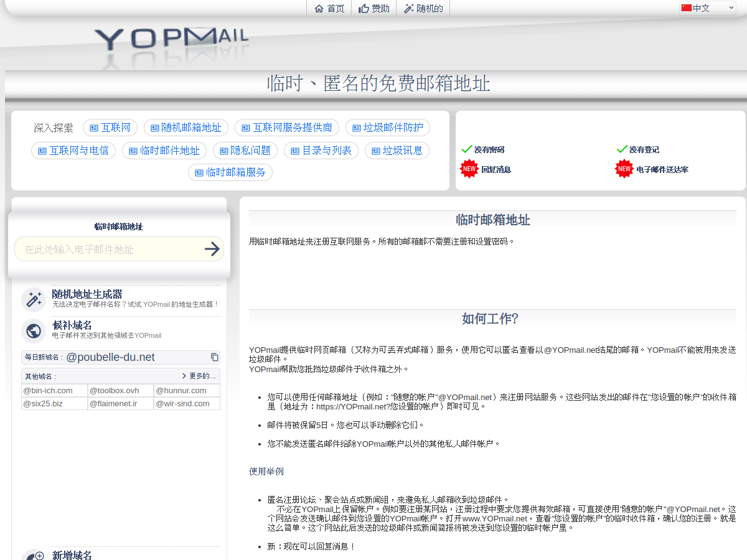Open the 互联网与电信 topic tag
Viewport: 747px width, 560px height.
73,151
